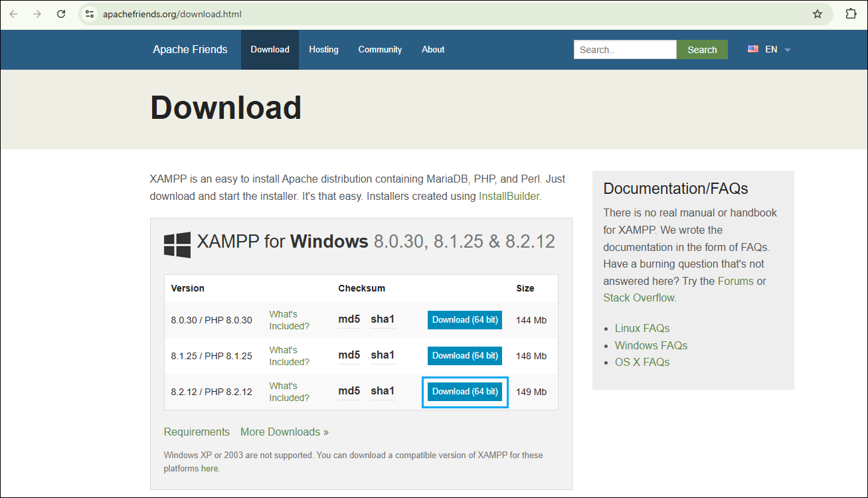Open the More Downloads link

tap(284, 432)
